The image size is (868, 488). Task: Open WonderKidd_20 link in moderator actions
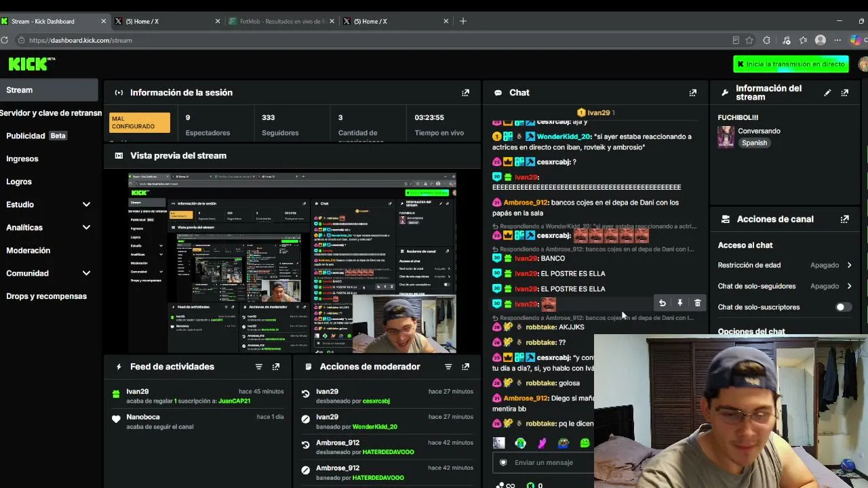tap(375, 427)
